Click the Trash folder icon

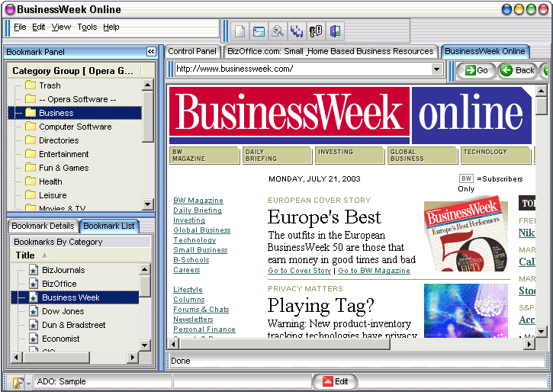[x=31, y=85]
